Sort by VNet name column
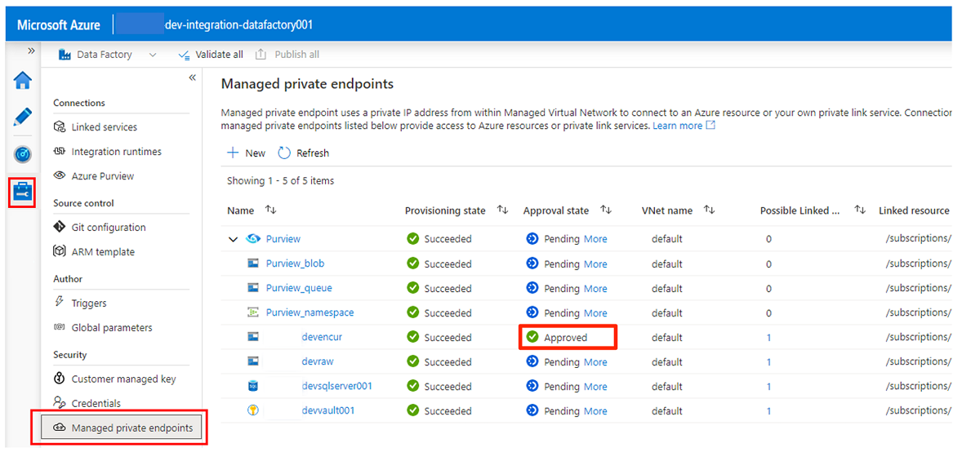Screen dimensions: 980x474 point(710,210)
